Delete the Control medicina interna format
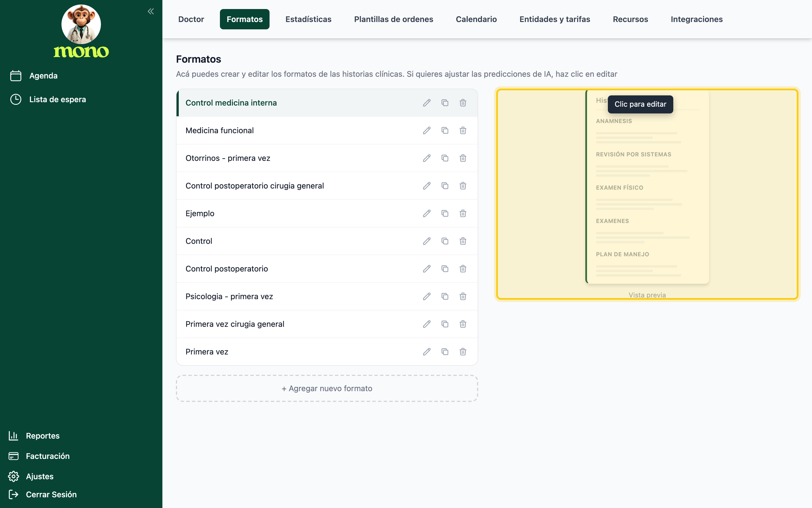812x508 pixels. pyautogui.click(x=463, y=103)
